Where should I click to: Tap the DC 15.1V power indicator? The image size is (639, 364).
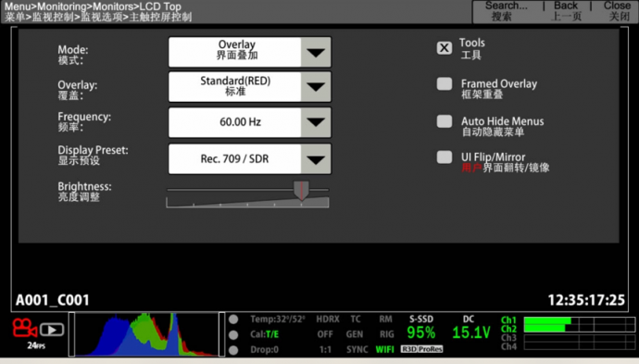(x=470, y=328)
